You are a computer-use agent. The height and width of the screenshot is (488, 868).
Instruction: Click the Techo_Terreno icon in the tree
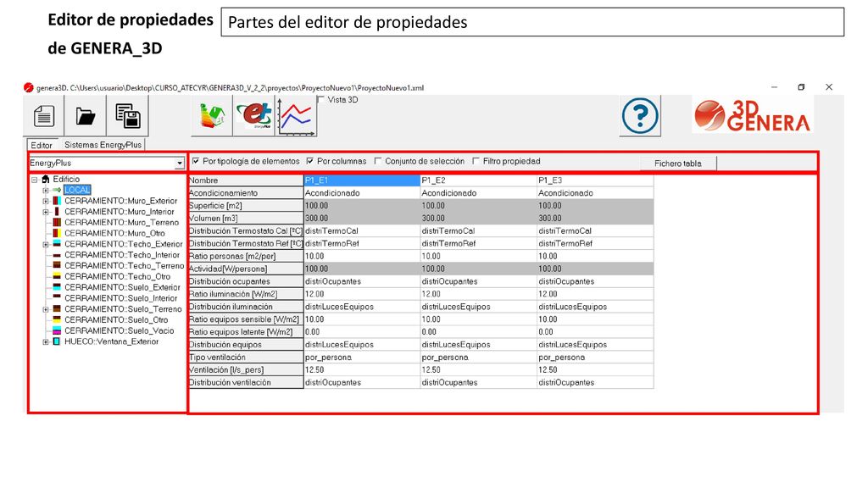pos(57,265)
